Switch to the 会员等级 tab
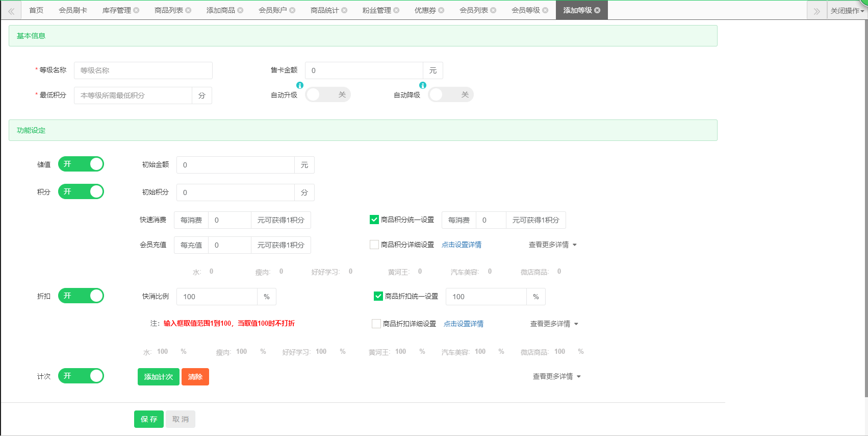 pos(526,10)
